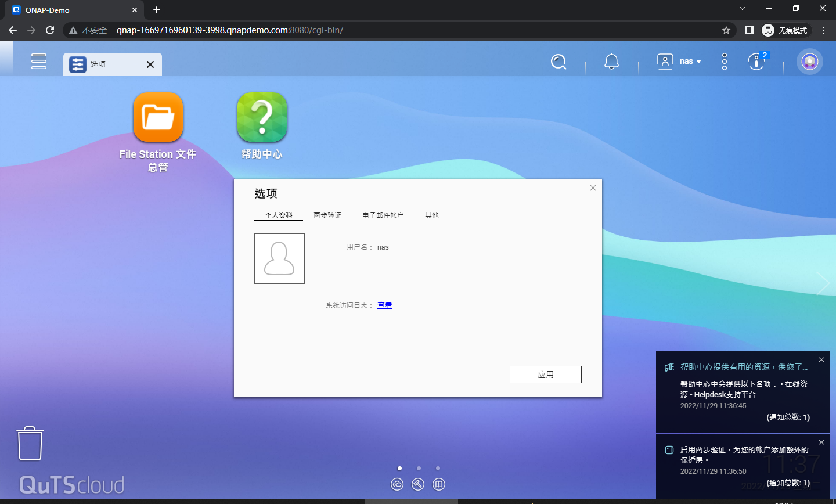Go to next desktop page arrow
836x504 pixels.
(x=823, y=283)
